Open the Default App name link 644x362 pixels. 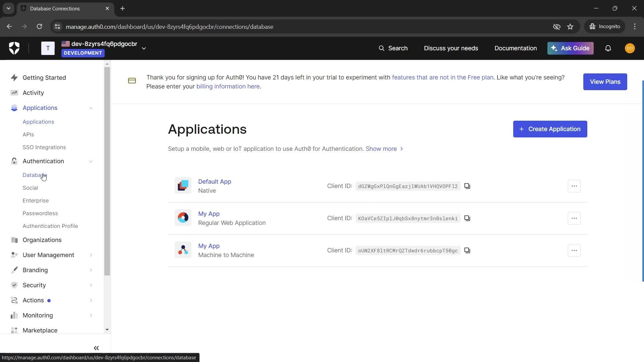(x=214, y=182)
